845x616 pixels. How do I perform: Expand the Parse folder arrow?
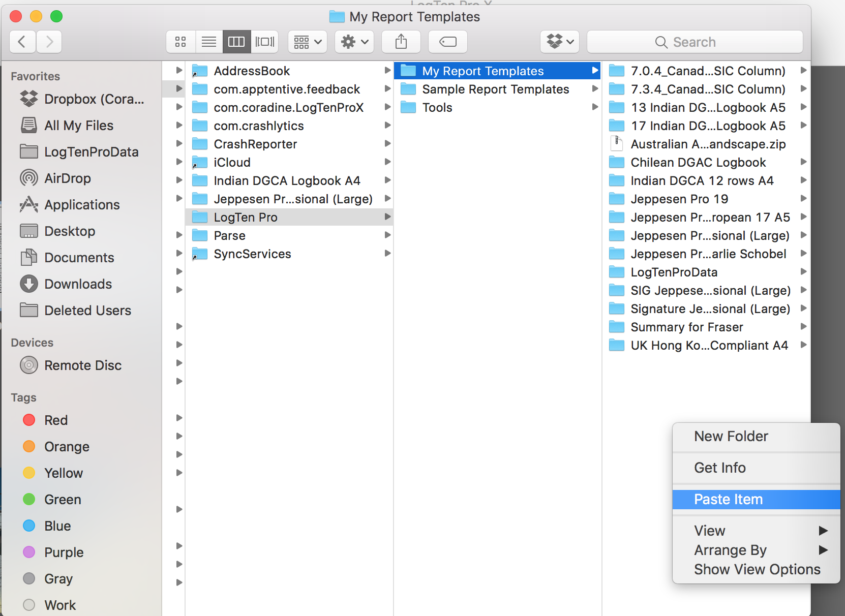click(387, 235)
